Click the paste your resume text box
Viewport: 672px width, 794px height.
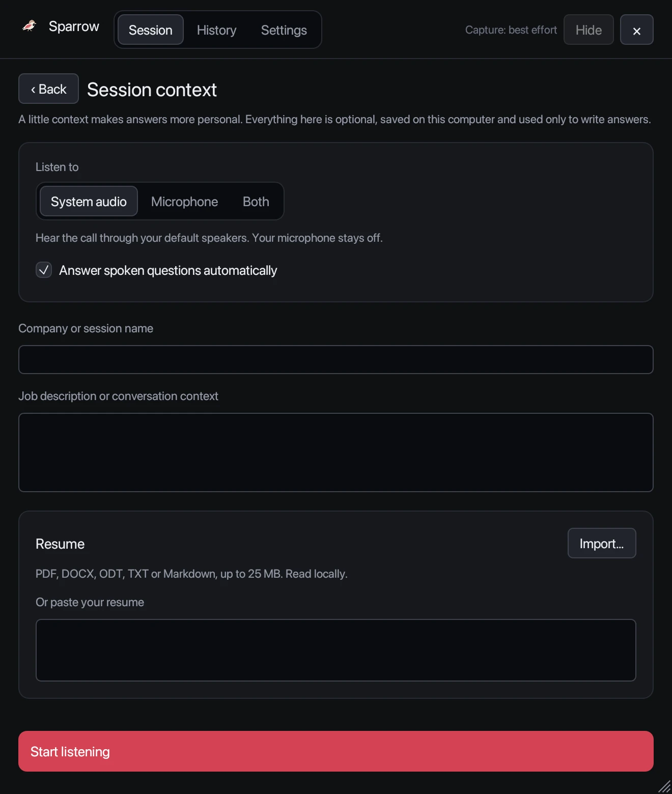(336, 650)
